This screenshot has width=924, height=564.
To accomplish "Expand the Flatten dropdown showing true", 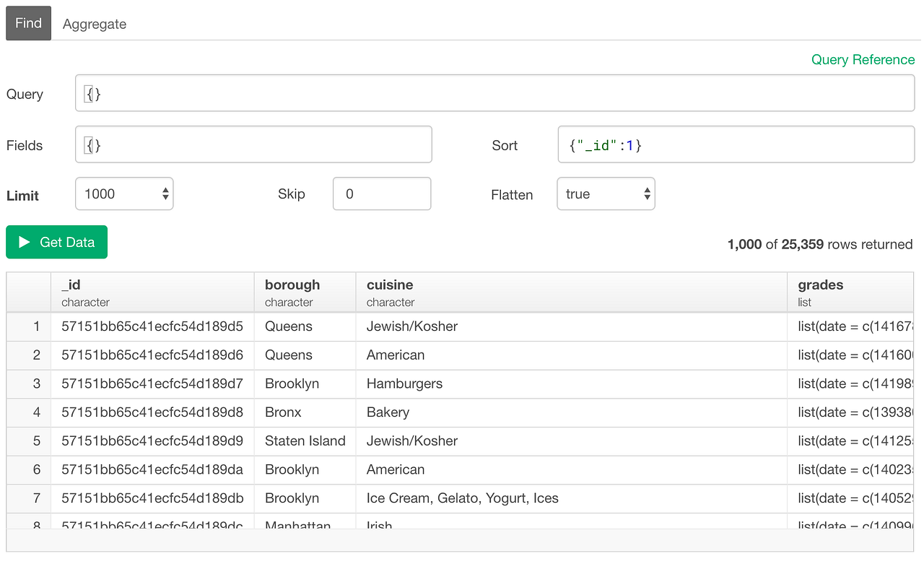I will [x=606, y=194].
